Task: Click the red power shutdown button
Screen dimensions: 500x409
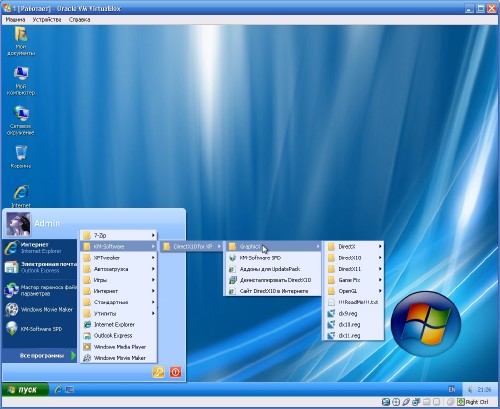Action: click(176, 372)
